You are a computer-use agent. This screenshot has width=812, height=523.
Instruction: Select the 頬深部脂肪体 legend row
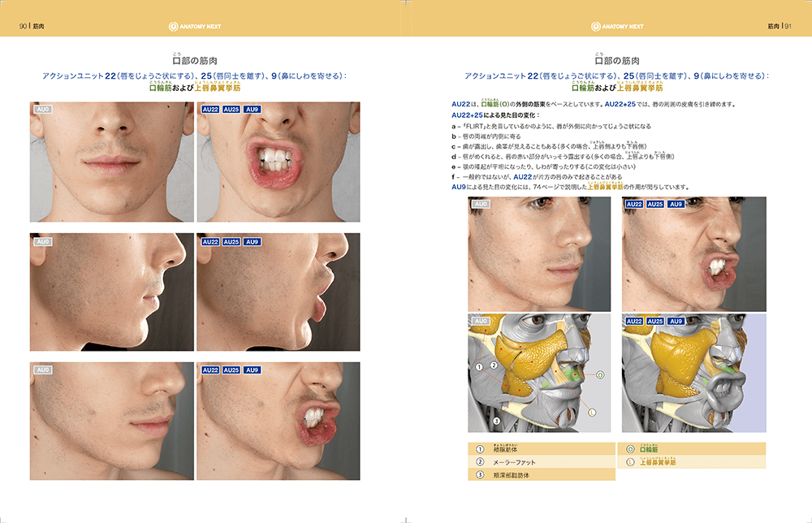[x=541, y=475]
